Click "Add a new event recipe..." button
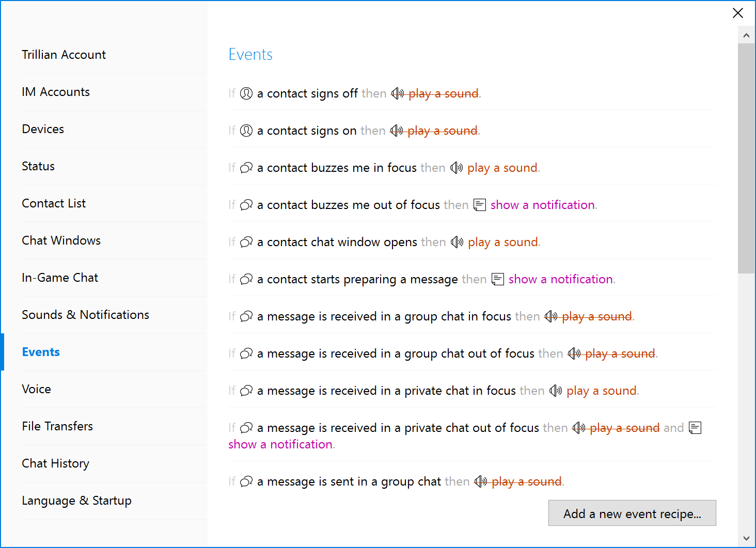This screenshot has width=756, height=548. point(632,513)
